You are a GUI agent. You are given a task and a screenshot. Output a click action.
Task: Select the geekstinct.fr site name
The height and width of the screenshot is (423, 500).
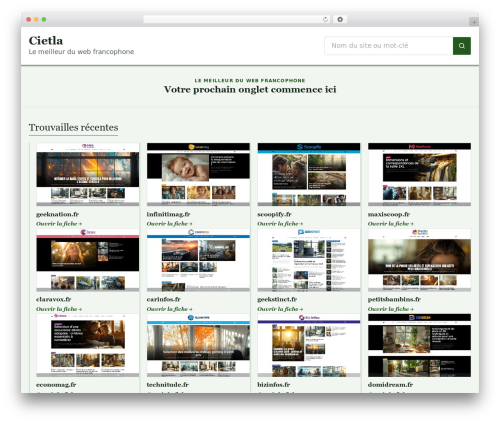[x=277, y=299]
